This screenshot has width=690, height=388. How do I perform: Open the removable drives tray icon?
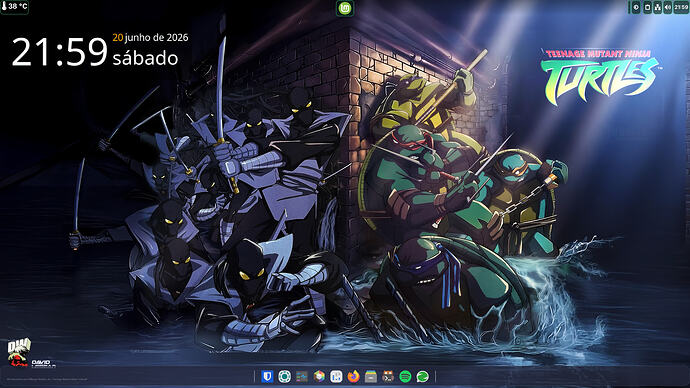click(647, 7)
